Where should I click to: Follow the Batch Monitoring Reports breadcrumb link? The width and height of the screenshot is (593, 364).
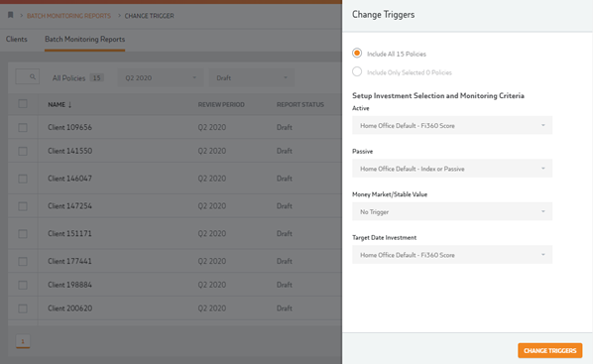[x=68, y=16]
